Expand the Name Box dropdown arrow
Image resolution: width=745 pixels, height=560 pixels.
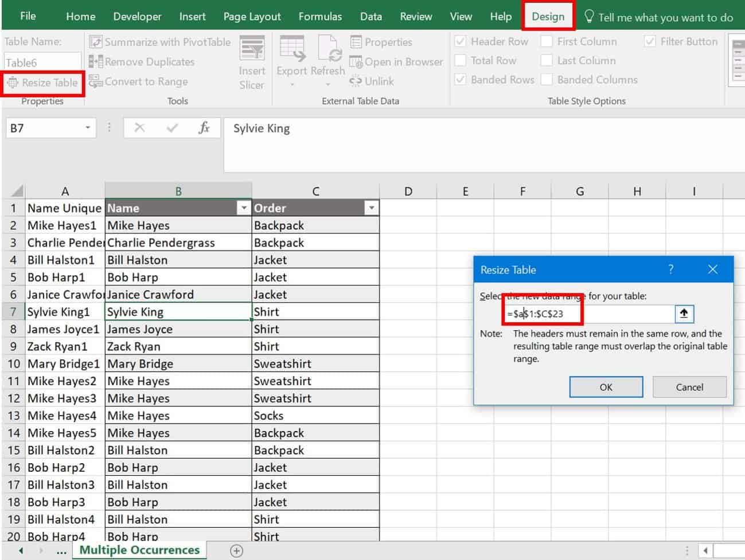click(x=87, y=128)
